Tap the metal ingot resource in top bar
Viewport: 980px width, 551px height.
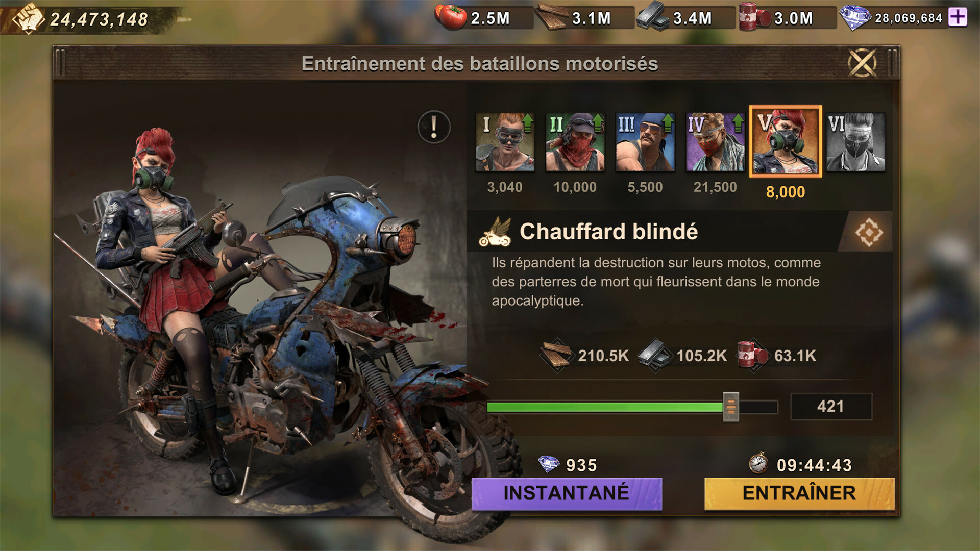[653, 16]
